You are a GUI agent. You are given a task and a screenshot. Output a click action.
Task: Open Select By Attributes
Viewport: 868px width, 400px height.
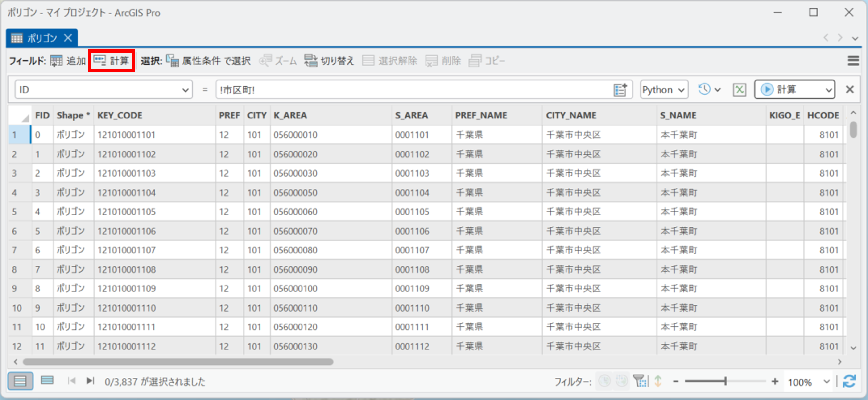click(x=209, y=61)
